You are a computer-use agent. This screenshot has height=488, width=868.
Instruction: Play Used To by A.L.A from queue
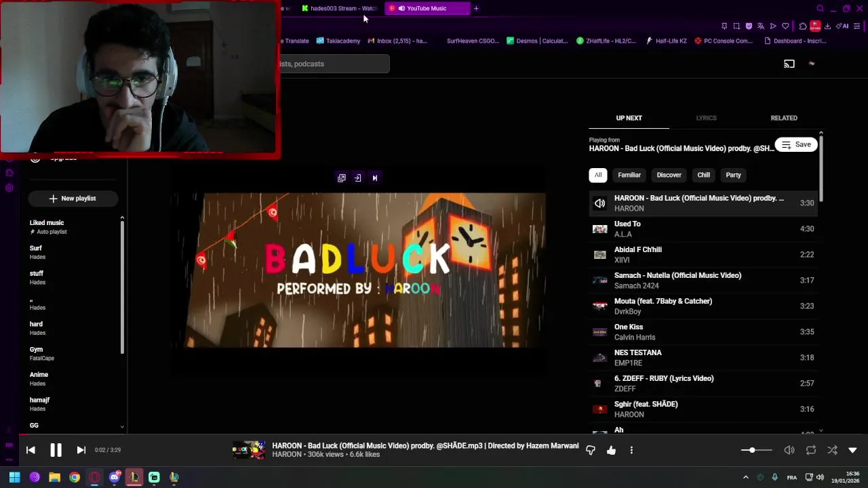coord(703,229)
